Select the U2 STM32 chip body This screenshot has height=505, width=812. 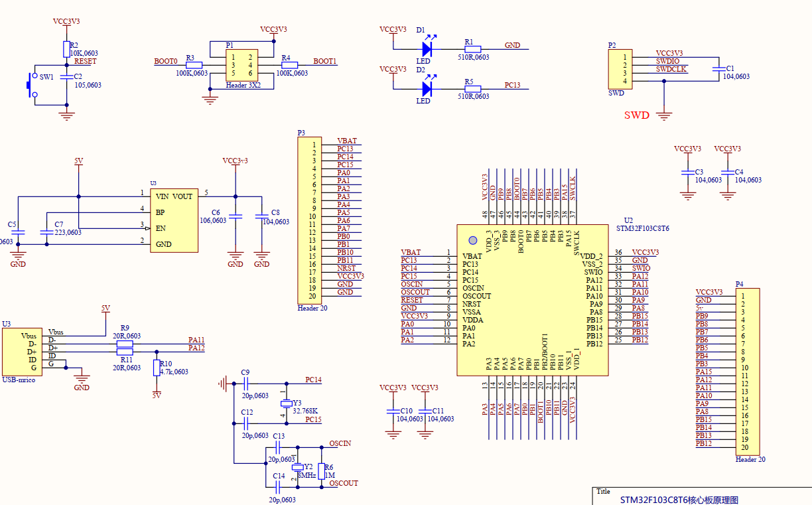[532, 300]
